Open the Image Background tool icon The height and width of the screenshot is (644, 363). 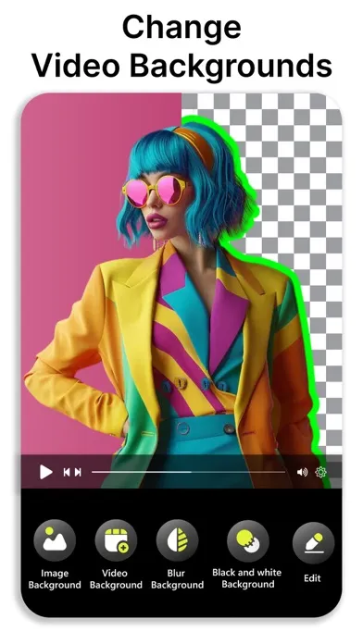(x=55, y=540)
